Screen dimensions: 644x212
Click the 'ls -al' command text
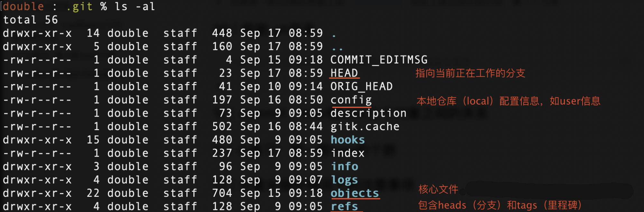tap(135, 6)
